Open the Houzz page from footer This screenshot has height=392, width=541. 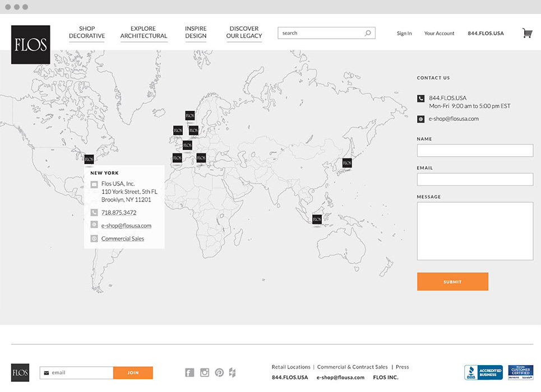point(232,372)
